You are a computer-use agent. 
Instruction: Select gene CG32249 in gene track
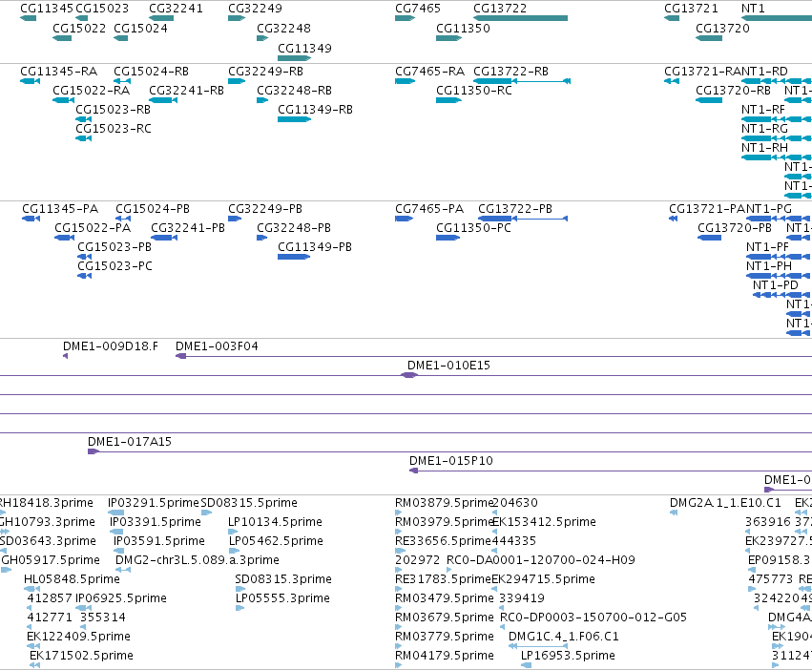236,18
